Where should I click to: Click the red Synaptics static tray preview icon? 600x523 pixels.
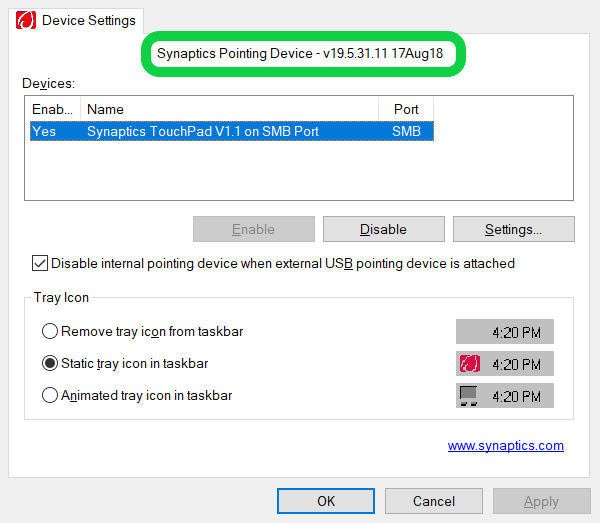click(x=470, y=363)
